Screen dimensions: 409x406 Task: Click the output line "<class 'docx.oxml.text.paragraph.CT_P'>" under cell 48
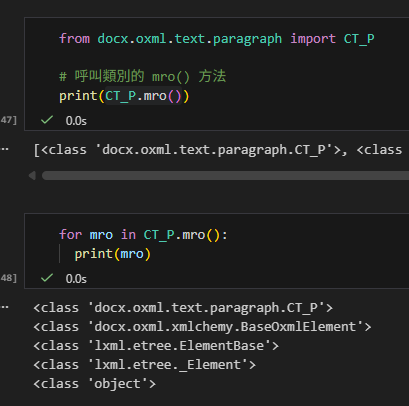pos(183,308)
